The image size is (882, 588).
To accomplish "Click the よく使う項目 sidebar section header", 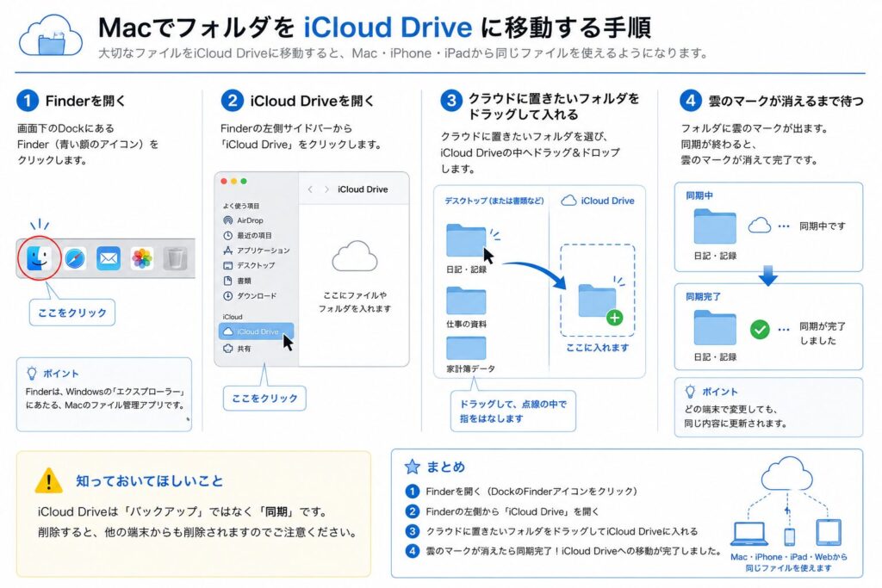I will click(241, 206).
